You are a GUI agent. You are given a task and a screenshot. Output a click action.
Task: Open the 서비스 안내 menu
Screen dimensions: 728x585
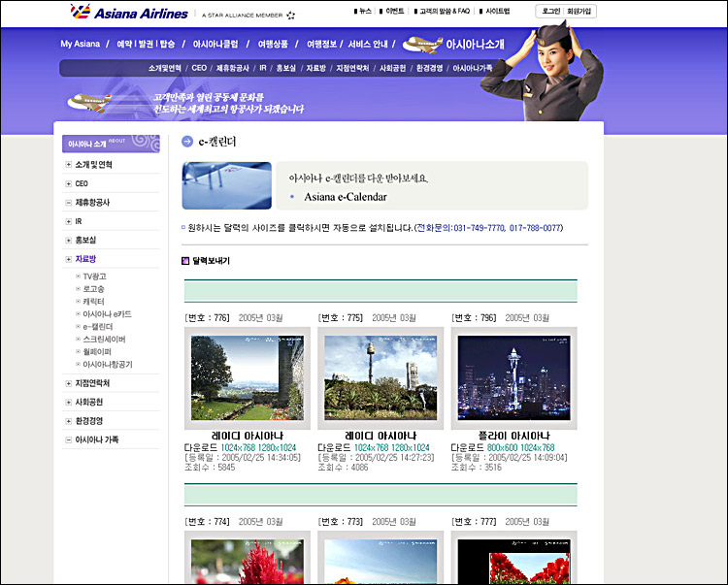click(368, 44)
